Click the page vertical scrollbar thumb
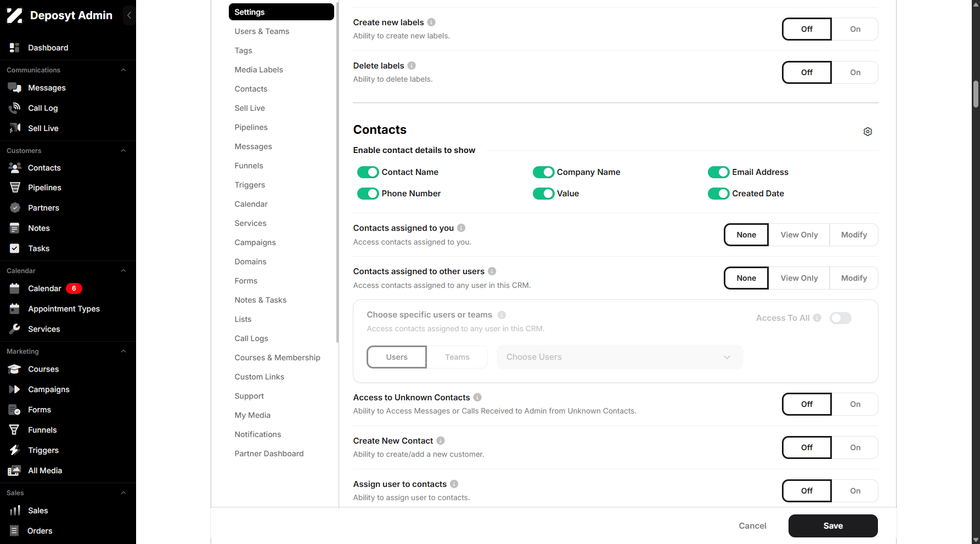Screen dimensions: 980x544 [976, 94]
